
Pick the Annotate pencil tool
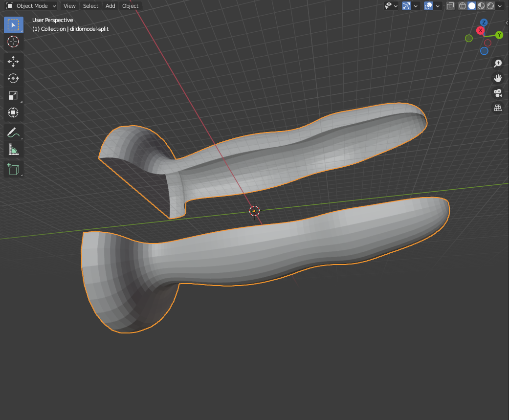pos(13,132)
